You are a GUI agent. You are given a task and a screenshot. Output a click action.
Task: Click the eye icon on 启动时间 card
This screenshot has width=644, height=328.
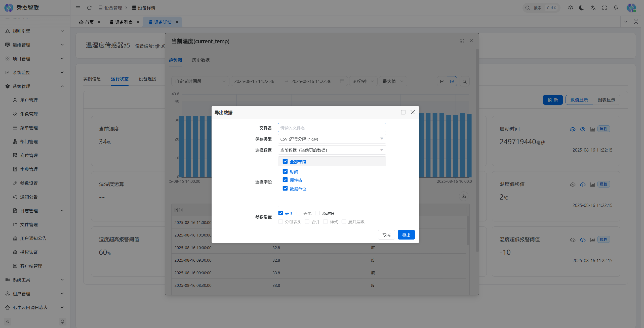click(583, 129)
